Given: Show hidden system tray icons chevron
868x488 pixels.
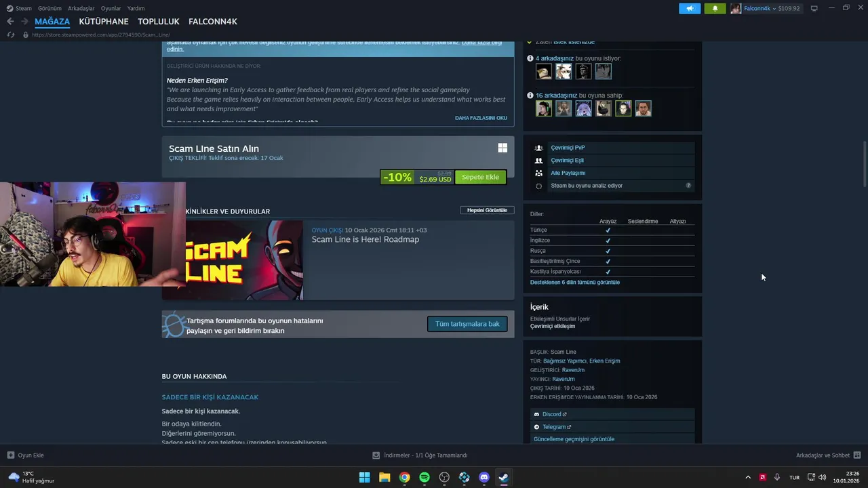Looking at the screenshot, I should (x=748, y=477).
